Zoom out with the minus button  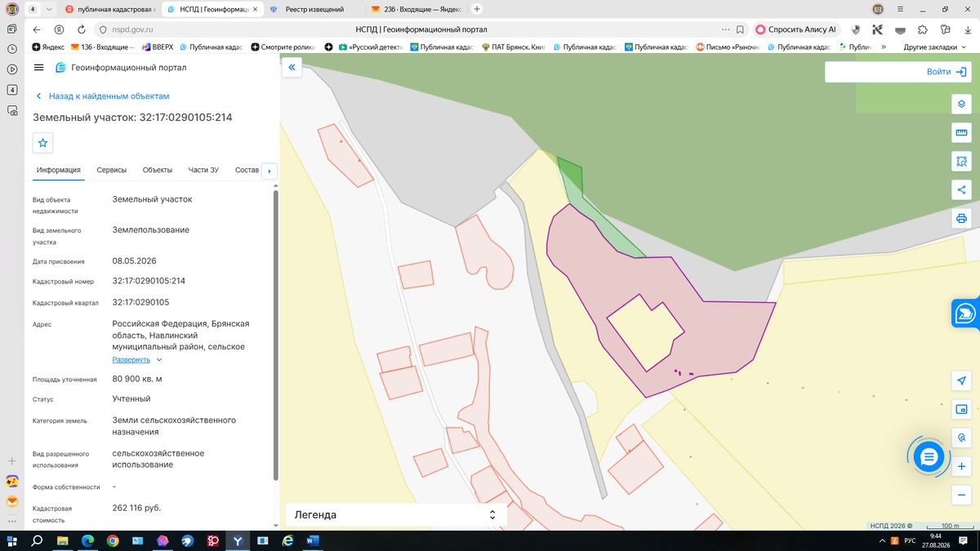coord(961,495)
